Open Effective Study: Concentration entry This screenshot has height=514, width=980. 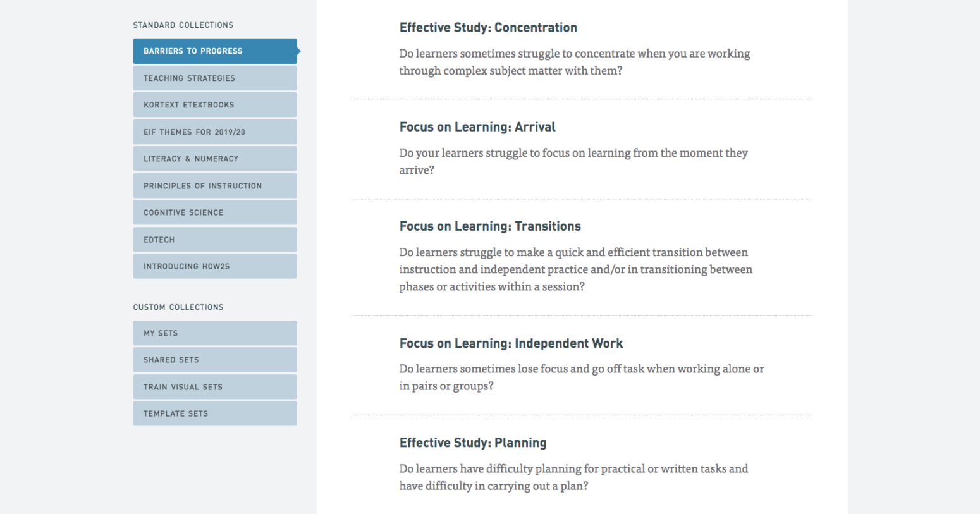click(x=488, y=28)
